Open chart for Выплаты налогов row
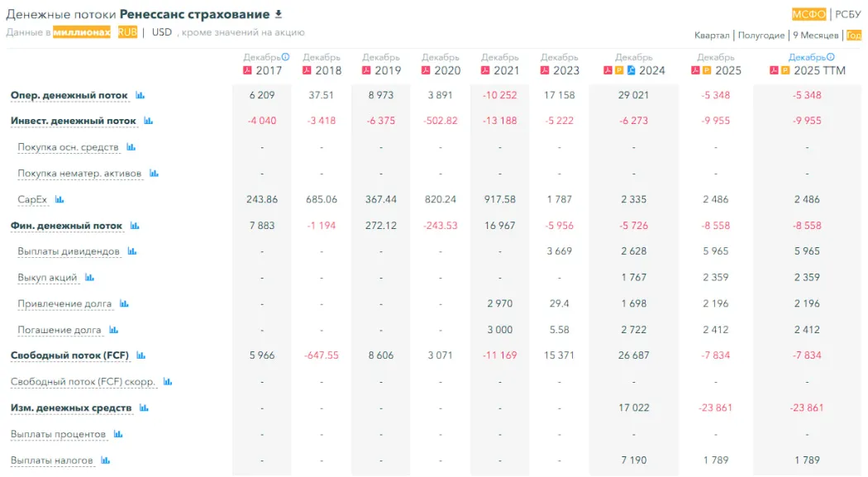 click(x=106, y=460)
